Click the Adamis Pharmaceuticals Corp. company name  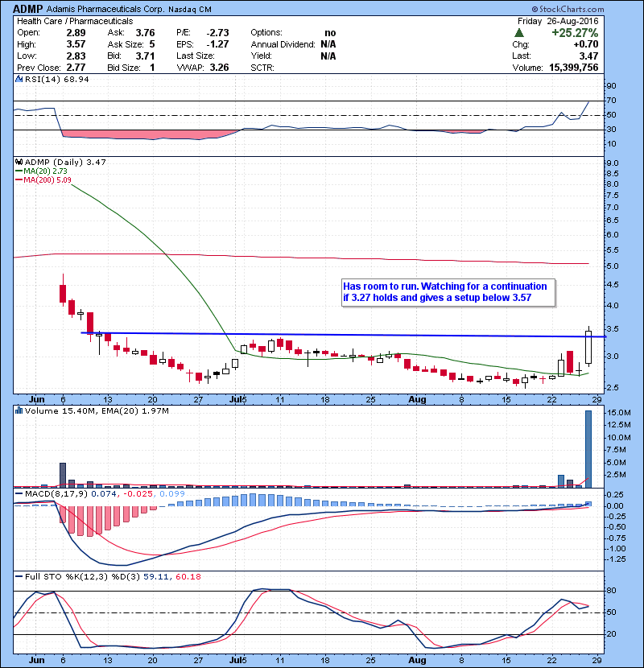tap(105, 9)
